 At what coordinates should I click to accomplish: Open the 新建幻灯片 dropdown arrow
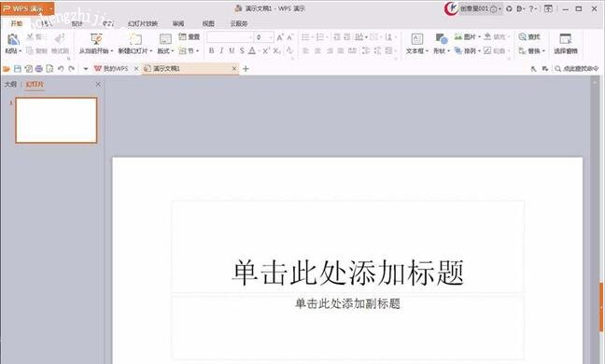tap(151, 51)
